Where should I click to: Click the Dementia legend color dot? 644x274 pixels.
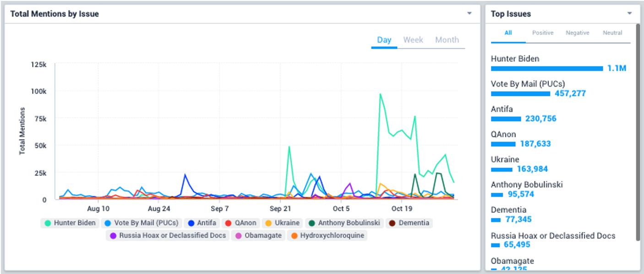coord(393,223)
